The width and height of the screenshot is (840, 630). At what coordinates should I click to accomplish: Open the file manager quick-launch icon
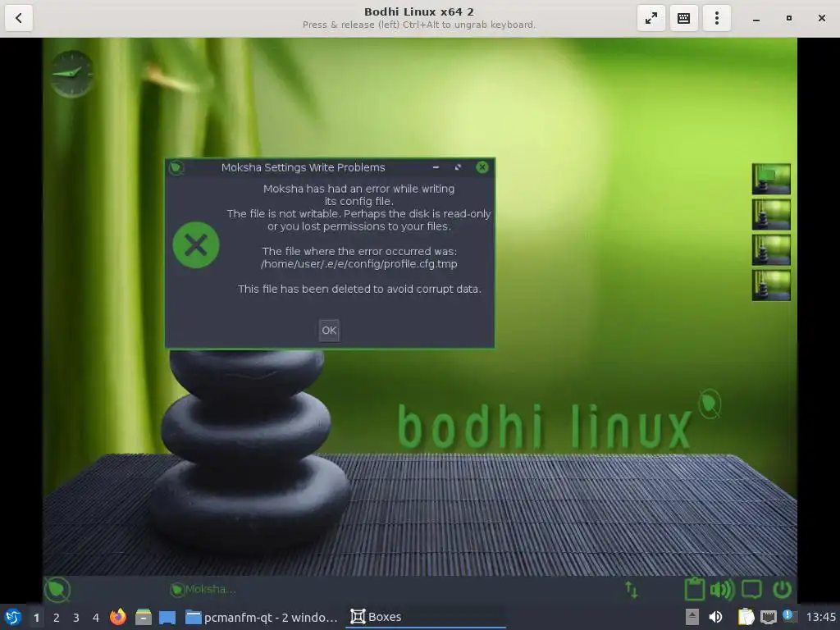point(143,617)
